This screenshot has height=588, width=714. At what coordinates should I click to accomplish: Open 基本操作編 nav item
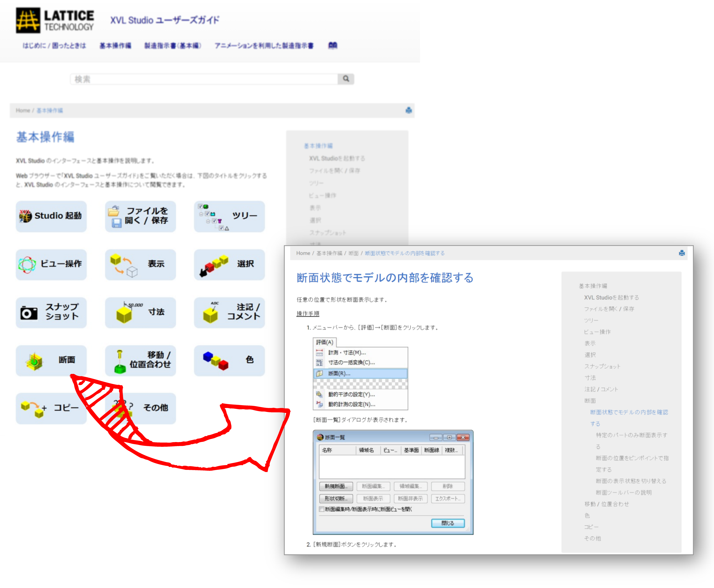(x=115, y=45)
